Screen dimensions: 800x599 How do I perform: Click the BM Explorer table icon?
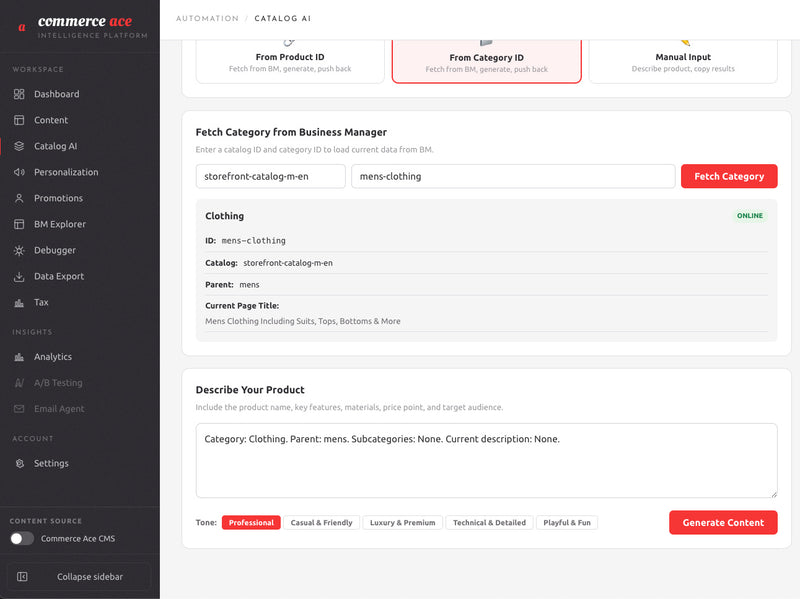[19, 224]
